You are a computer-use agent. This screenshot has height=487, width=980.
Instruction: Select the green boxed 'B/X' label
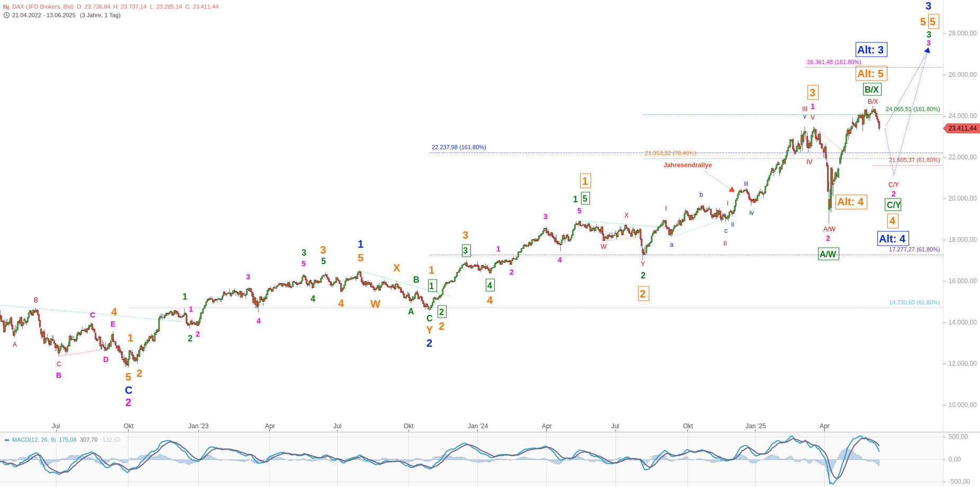coord(872,89)
